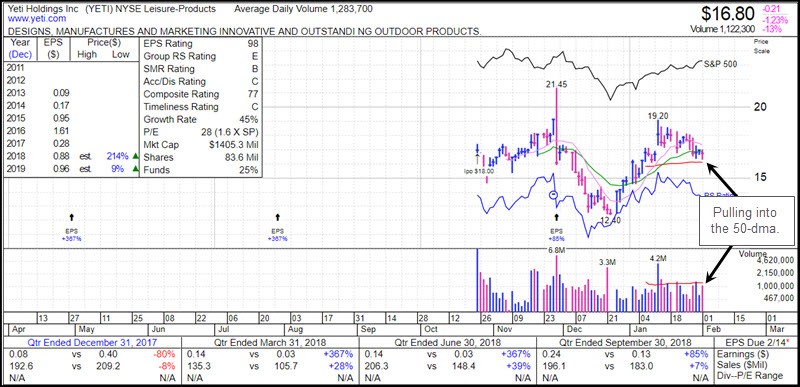Viewport: 800px width, 387px height.
Task: Select the Acc/Dis Rating row
Action: point(201,82)
